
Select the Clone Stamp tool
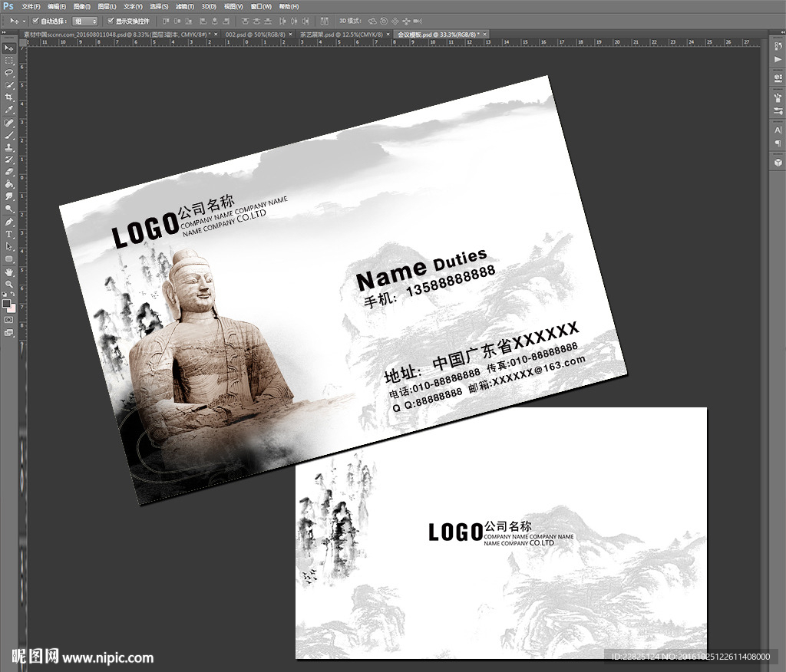click(9, 147)
